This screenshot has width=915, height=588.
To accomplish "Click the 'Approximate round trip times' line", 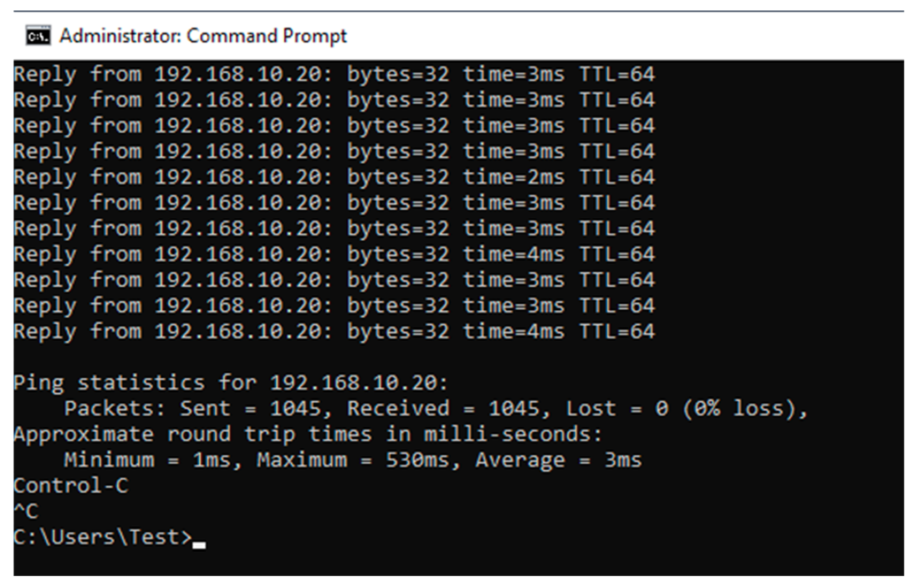I will pyautogui.click(x=307, y=434).
